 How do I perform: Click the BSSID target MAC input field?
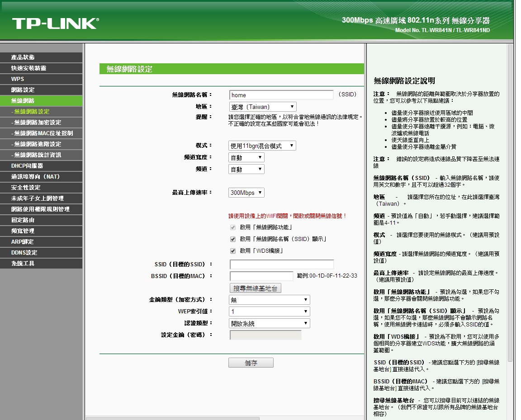coord(261,276)
